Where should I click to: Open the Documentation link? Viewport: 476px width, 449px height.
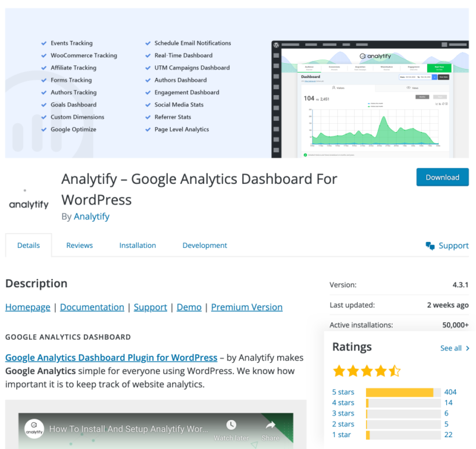(92, 307)
